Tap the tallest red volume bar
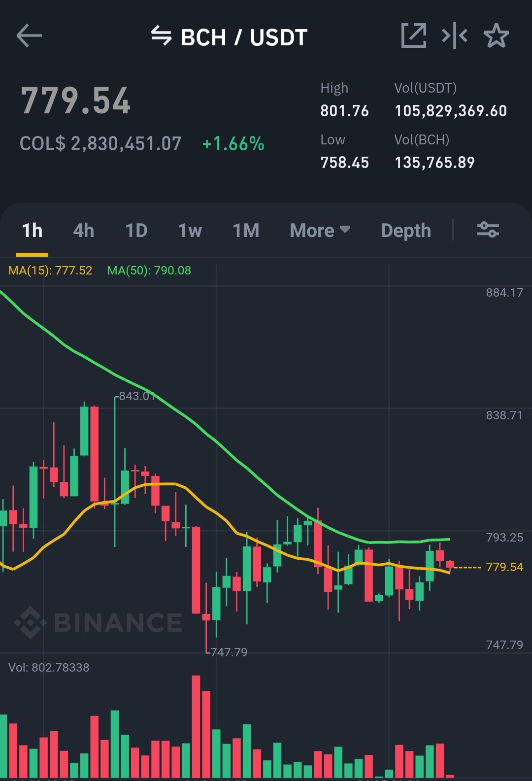Viewport: 532px width, 781px height. pos(196,726)
